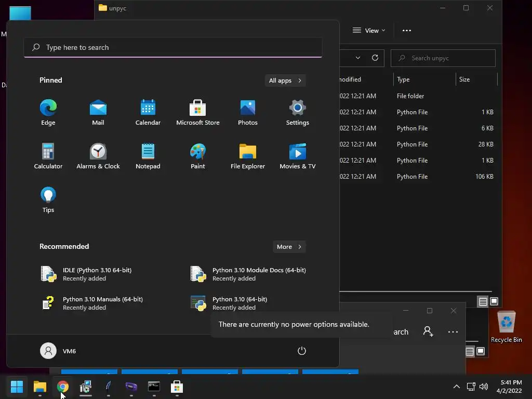Click the horizontal scrollbar in unpyc window
The width and height of the screenshot is (532, 399).
(x=416, y=291)
